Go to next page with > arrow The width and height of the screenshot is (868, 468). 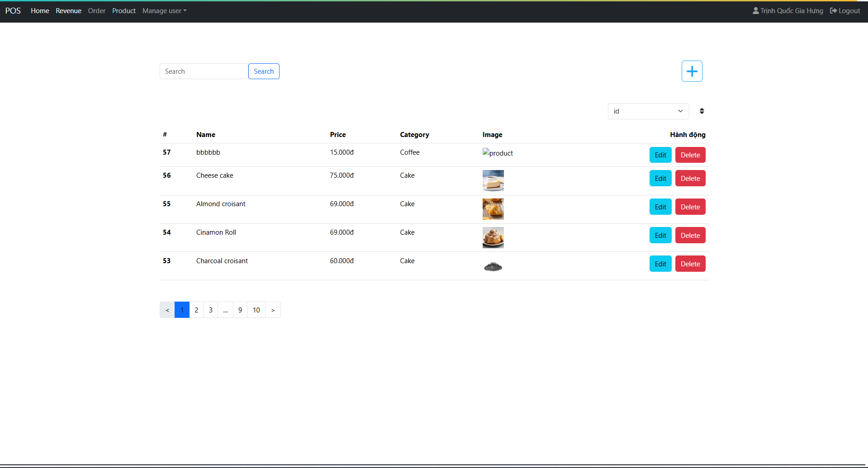pos(273,310)
